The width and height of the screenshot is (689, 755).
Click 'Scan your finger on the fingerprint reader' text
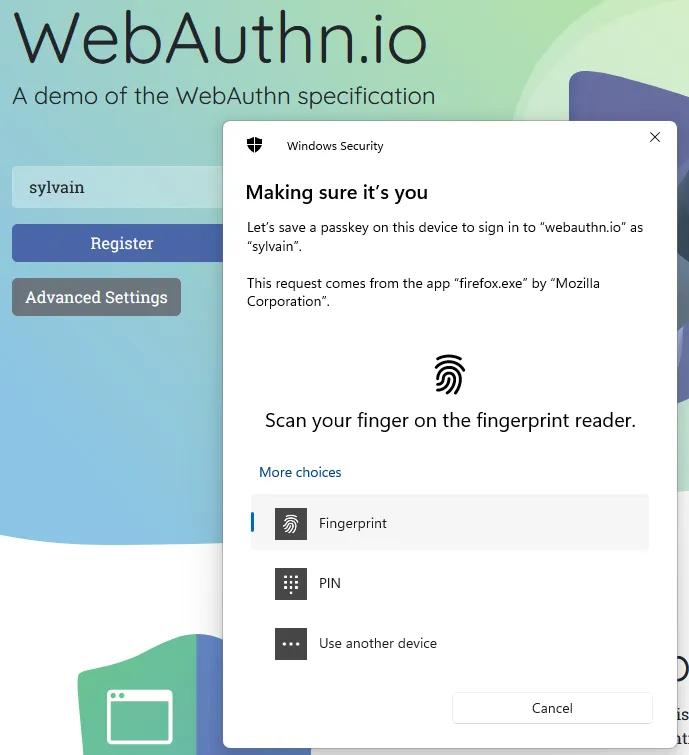450,420
